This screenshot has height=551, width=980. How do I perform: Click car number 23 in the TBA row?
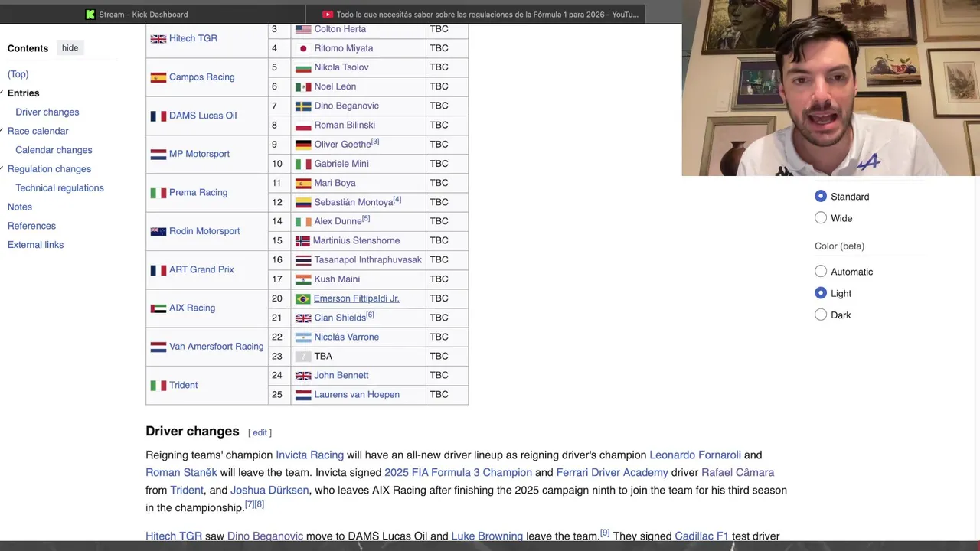point(277,357)
